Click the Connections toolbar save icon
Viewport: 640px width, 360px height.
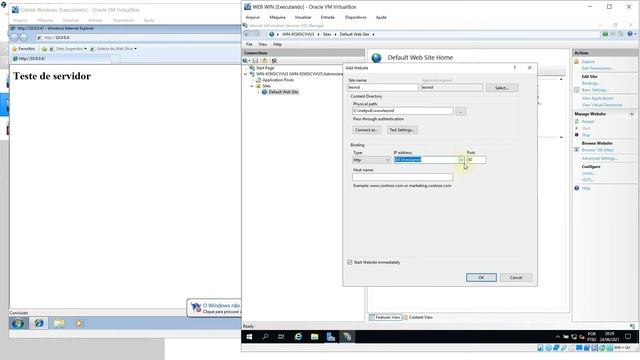pos(256,60)
